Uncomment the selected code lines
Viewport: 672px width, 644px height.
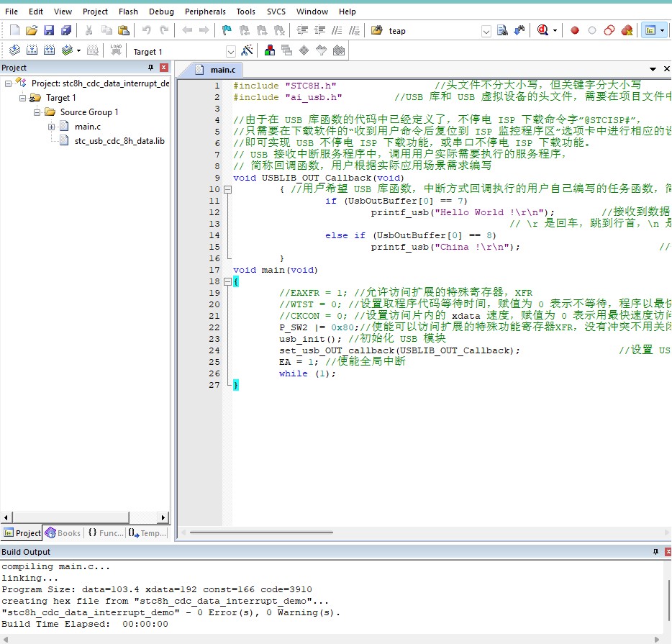click(x=355, y=30)
